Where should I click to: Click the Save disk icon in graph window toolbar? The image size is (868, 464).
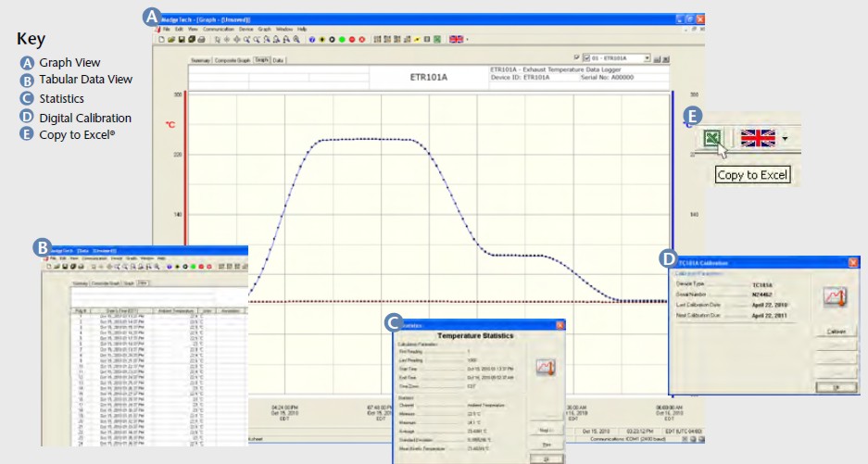182,39
